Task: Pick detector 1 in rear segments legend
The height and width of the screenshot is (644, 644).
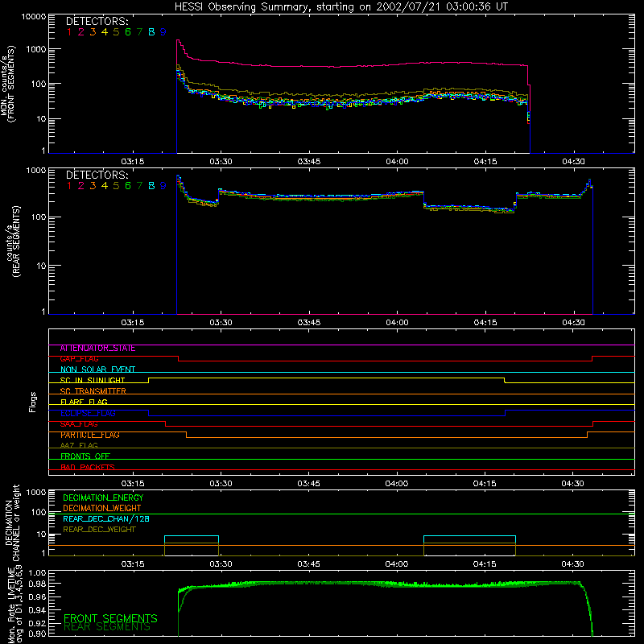Action: [x=69, y=186]
